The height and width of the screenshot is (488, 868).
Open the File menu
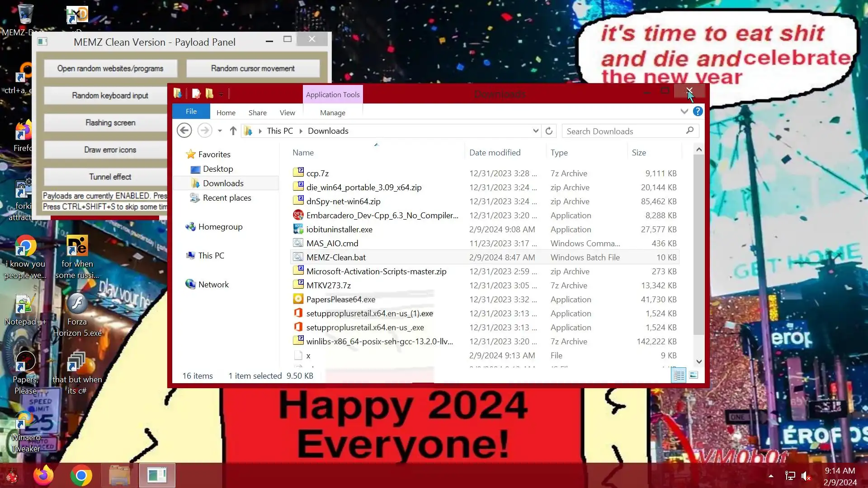[x=191, y=112]
